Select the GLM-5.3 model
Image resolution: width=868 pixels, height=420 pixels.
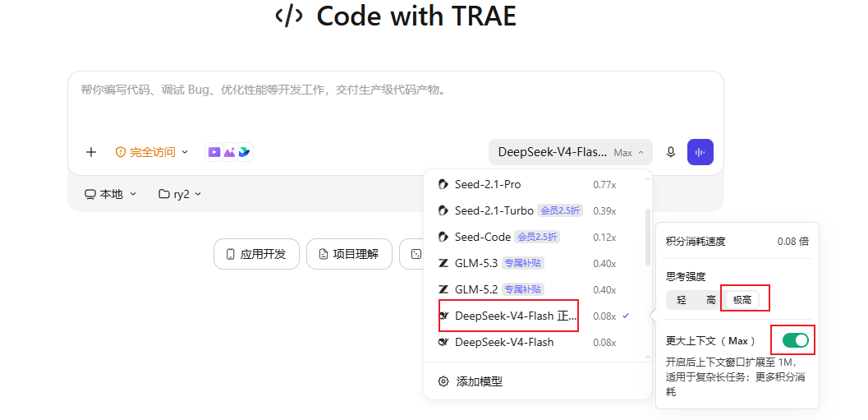coord(535,263)
